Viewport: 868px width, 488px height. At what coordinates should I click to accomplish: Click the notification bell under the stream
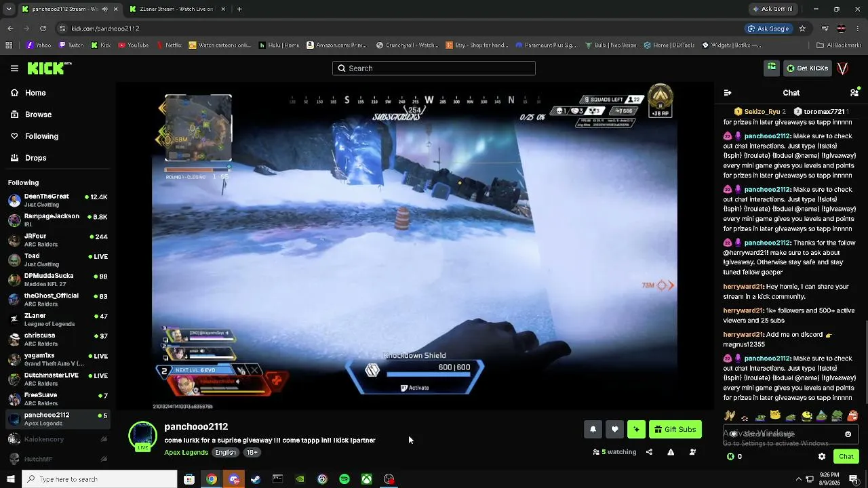[x=593, y=429]
